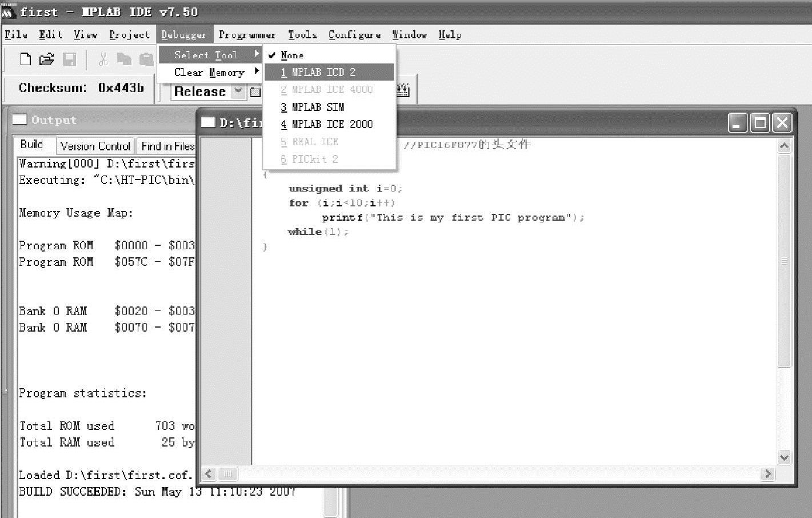Choose MPLAB SIM simulator option
812x518 pixels.
(x=329, y=107)
